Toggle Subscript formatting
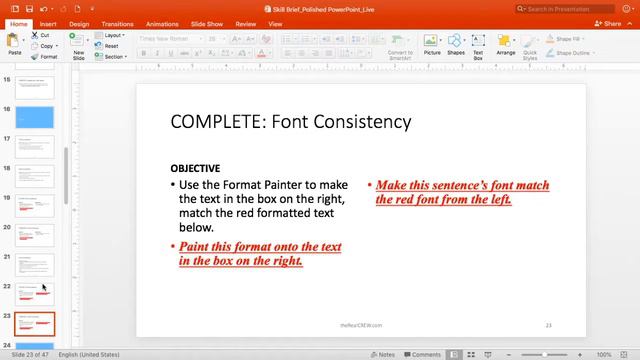Viewport: 640px width, 360px height. click(211, 53)
